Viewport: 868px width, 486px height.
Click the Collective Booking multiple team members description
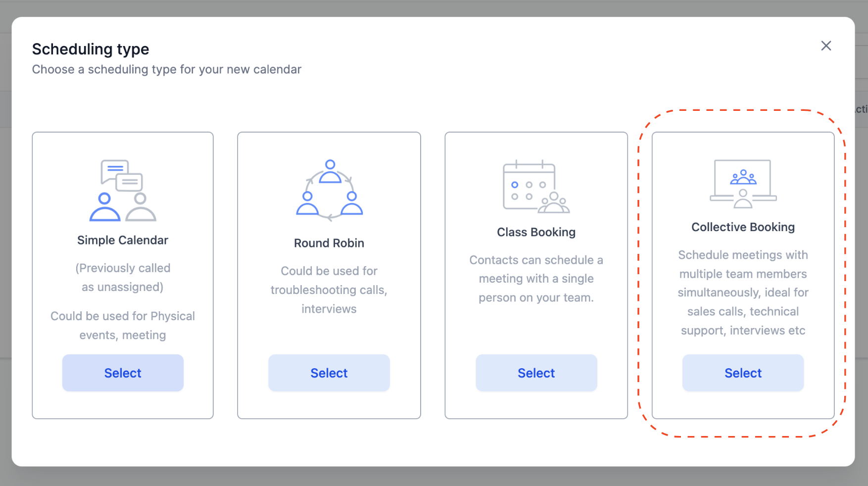743,292
